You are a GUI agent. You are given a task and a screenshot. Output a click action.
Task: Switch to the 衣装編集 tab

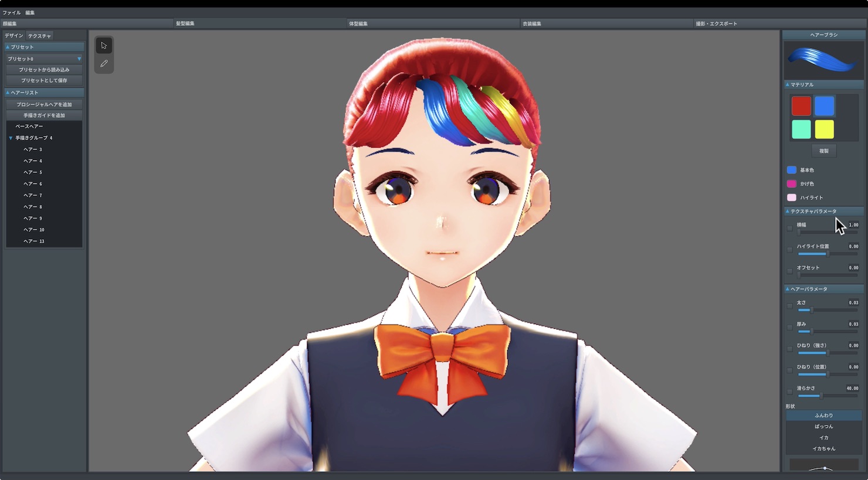(607, 23)
